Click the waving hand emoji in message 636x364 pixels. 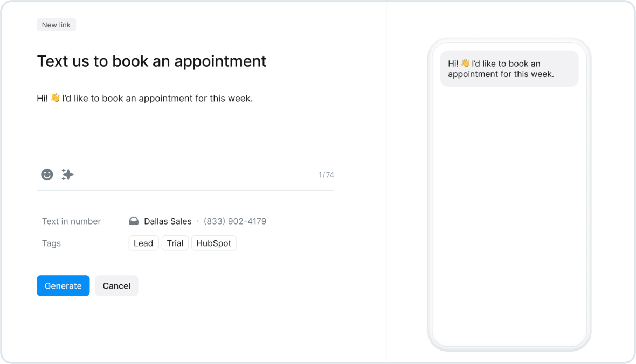point(55,97)
